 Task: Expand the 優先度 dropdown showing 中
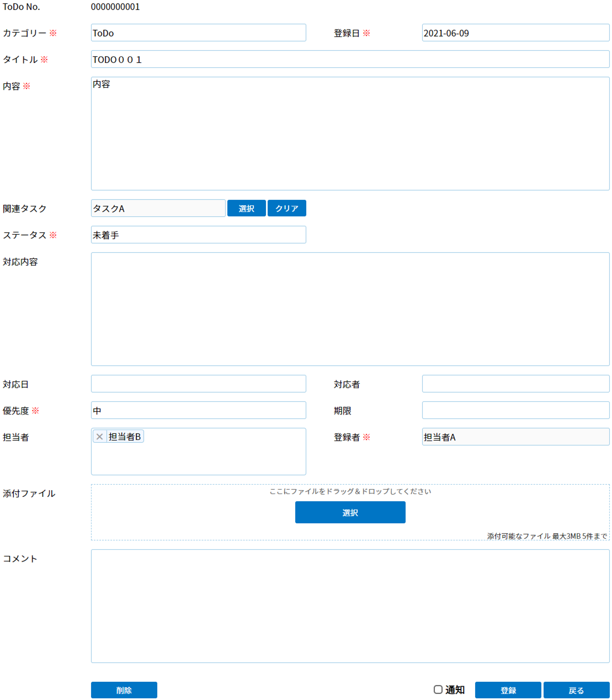198,411
